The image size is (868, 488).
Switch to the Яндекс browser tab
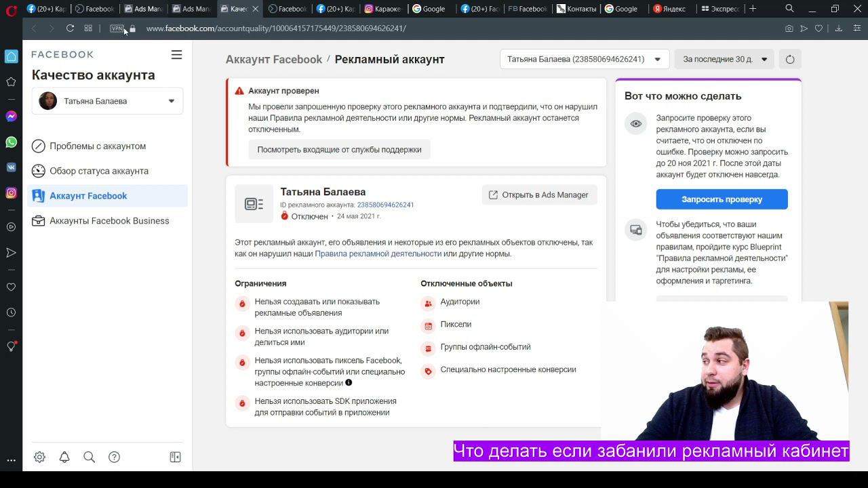669,9
